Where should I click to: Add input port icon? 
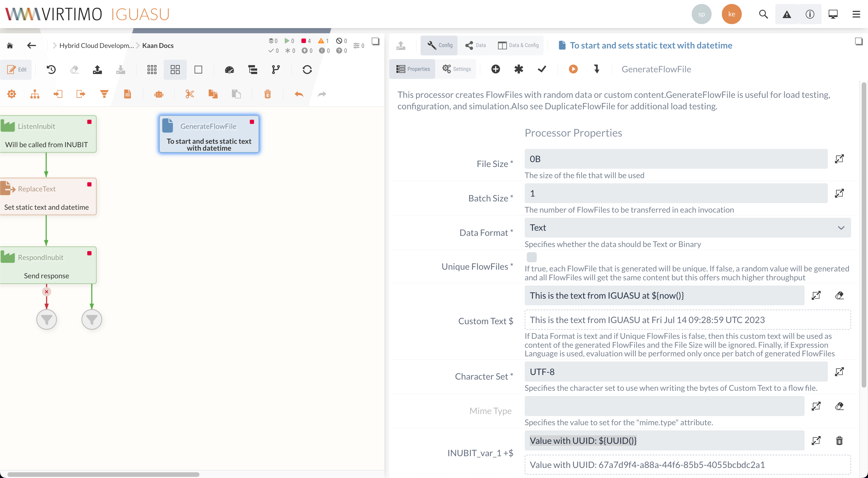point(58,94)
